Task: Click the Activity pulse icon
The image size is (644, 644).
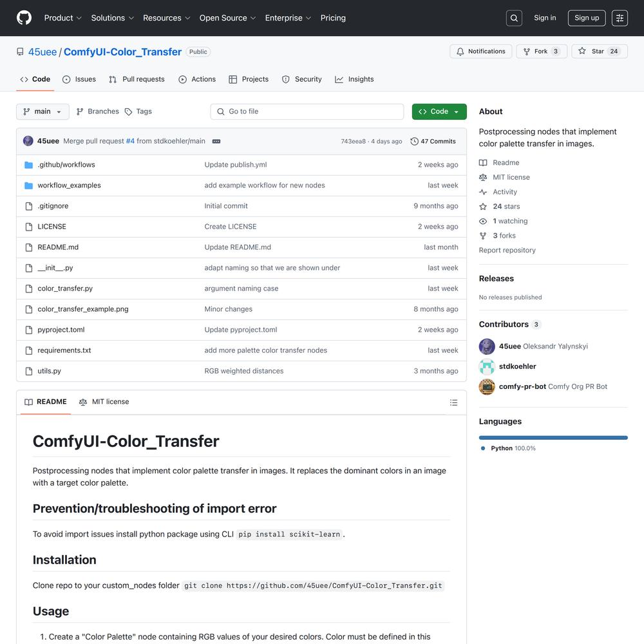Action: click(x=483, y=192)
